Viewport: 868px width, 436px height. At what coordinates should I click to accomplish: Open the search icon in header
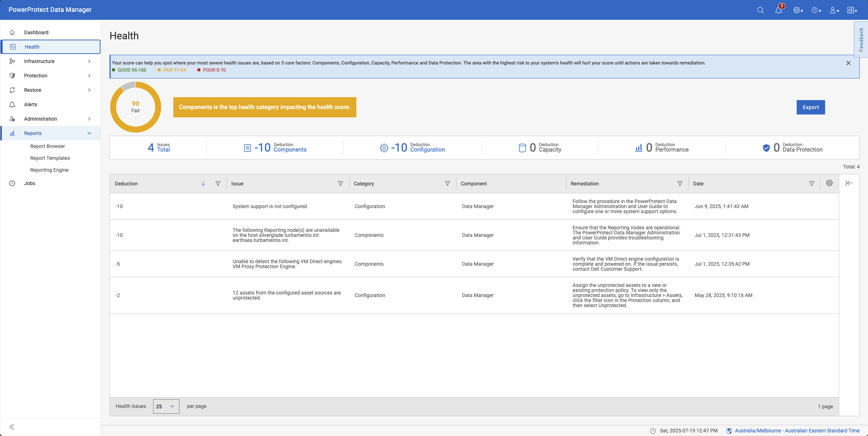760,10
